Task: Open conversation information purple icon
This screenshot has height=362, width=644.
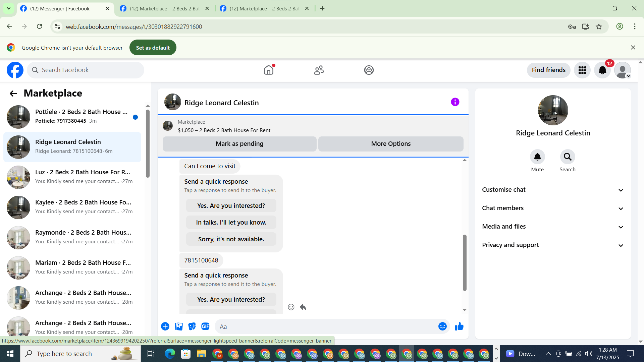Action: click(x=455, y=102)
